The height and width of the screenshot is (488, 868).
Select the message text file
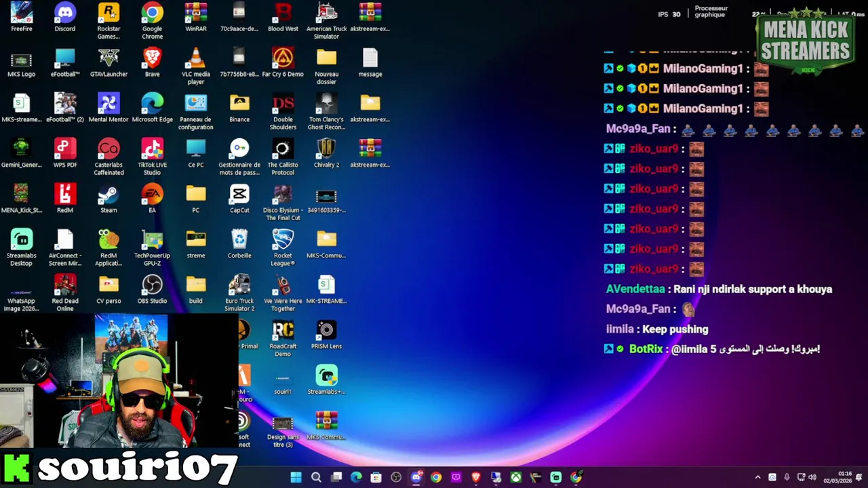click(370, 62)
